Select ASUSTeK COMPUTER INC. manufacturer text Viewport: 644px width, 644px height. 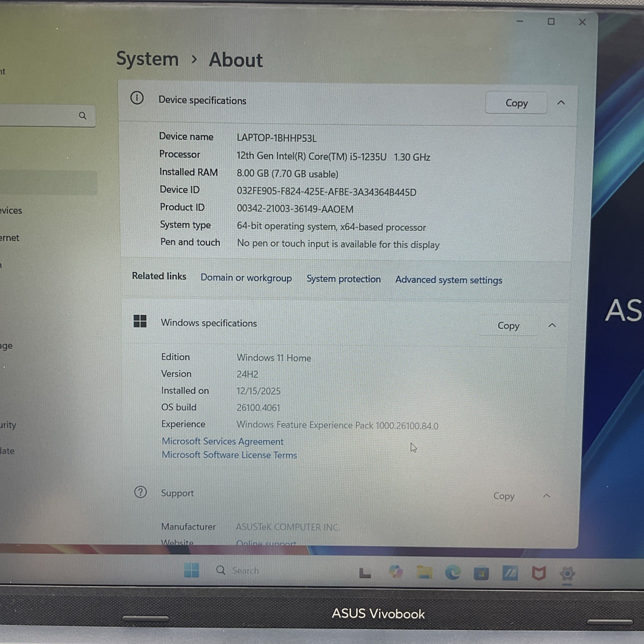click(288, 527)
